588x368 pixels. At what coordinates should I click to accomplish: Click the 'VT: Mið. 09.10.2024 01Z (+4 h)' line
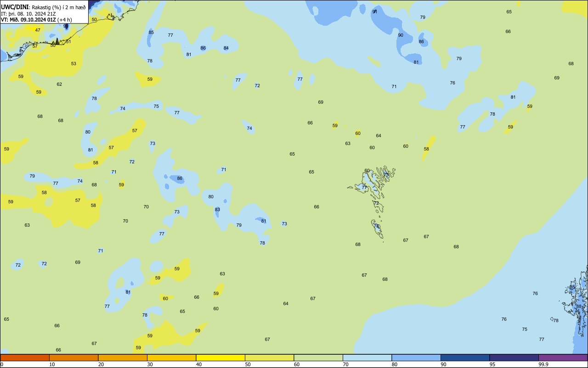click(x=36, y=19)
